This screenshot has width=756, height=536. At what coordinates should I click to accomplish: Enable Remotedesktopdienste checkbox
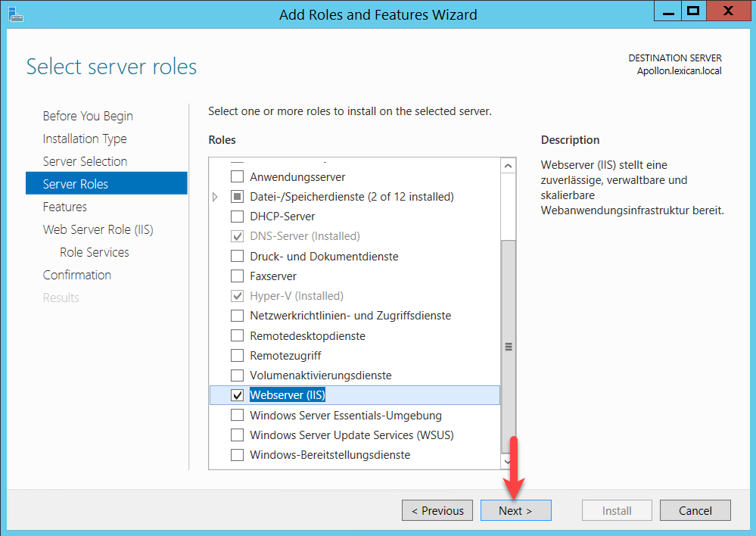point(238,335)
